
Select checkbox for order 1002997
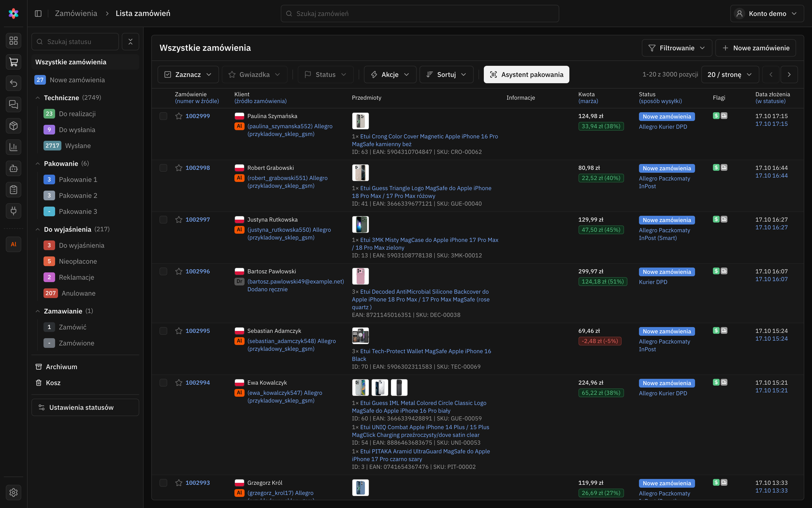[x=163, y=219]
